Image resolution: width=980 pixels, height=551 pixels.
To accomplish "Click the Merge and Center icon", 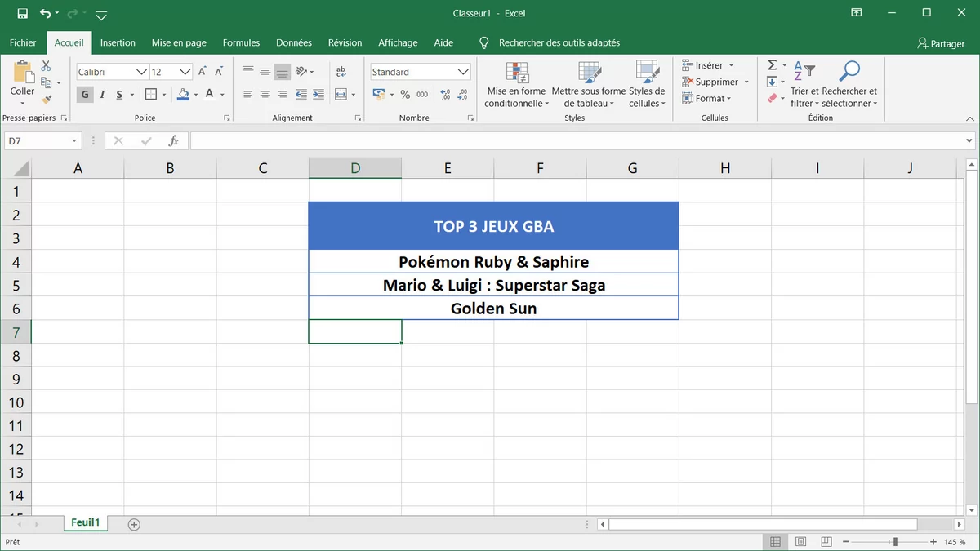I will pyautogui.click(x=341, y=95).
